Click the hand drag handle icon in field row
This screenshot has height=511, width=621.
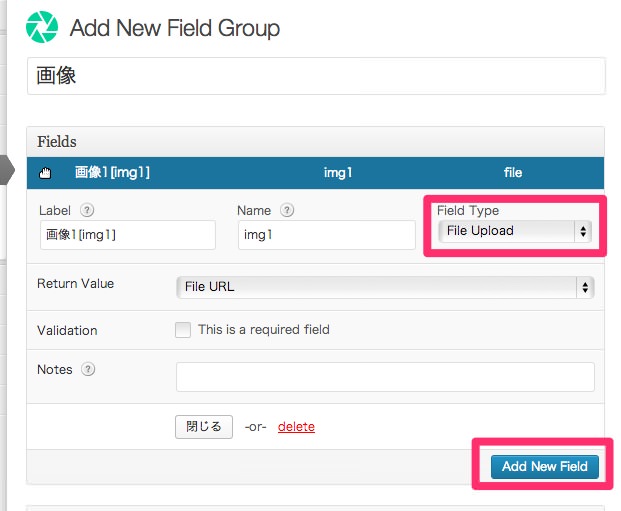coord(45,173)
